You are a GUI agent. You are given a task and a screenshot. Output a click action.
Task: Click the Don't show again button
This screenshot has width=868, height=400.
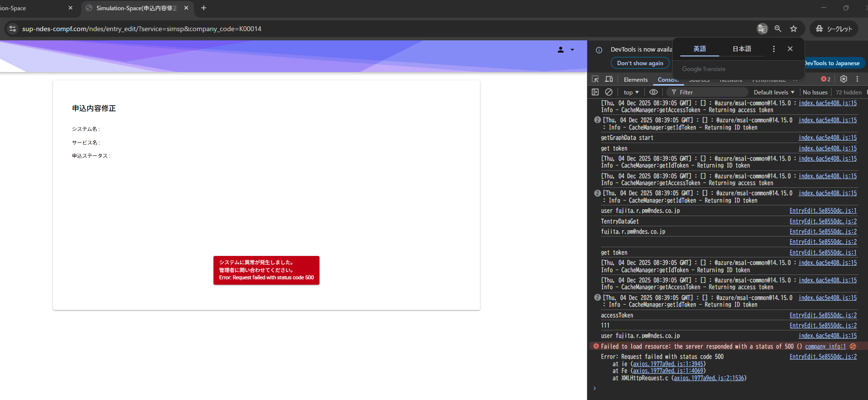[x=640, y=63]
